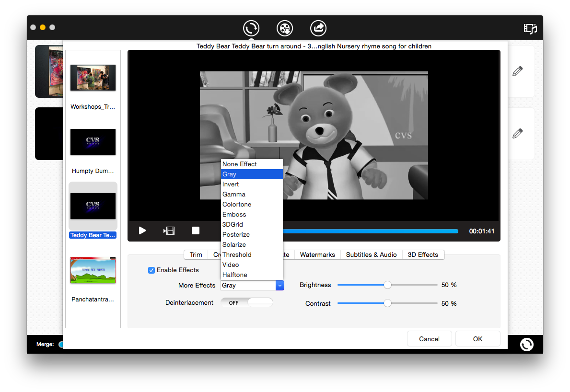
Task: Open the media library icon at top right
Action: point(530,28)
